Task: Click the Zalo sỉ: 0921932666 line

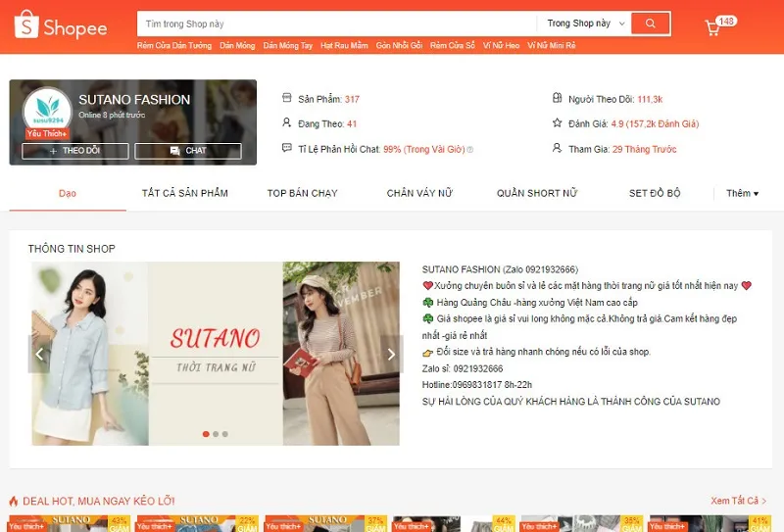Action: pos(463,368)
